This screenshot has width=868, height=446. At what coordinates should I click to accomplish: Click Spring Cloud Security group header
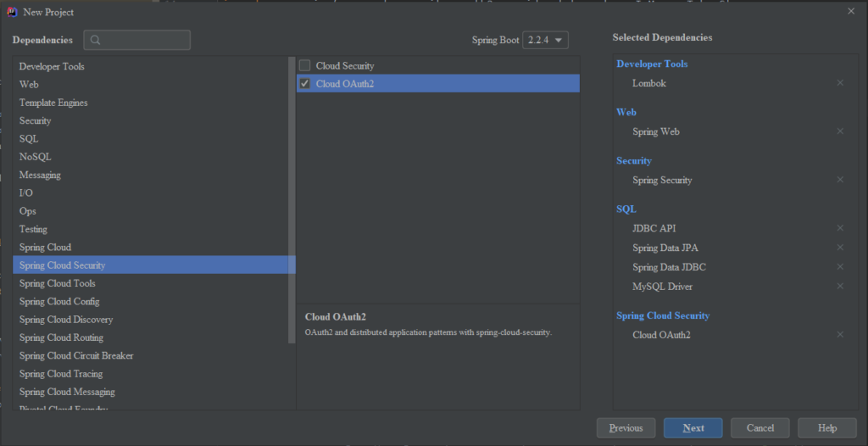click(663, 315)
